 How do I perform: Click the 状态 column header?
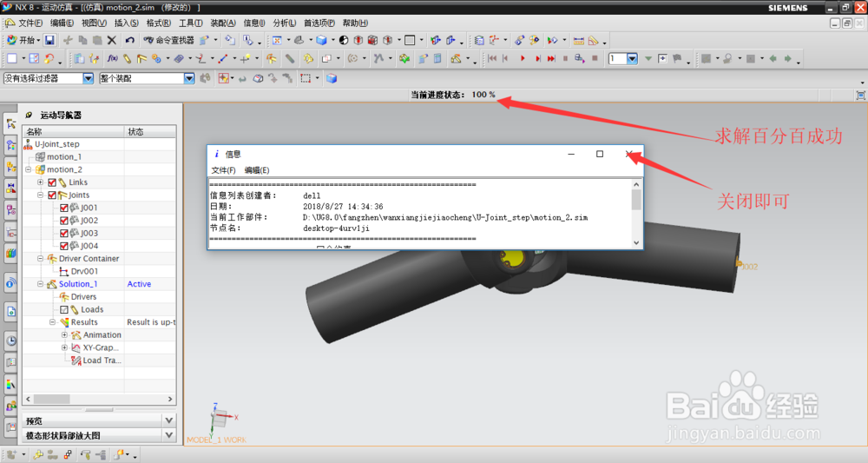click(150, 132)
